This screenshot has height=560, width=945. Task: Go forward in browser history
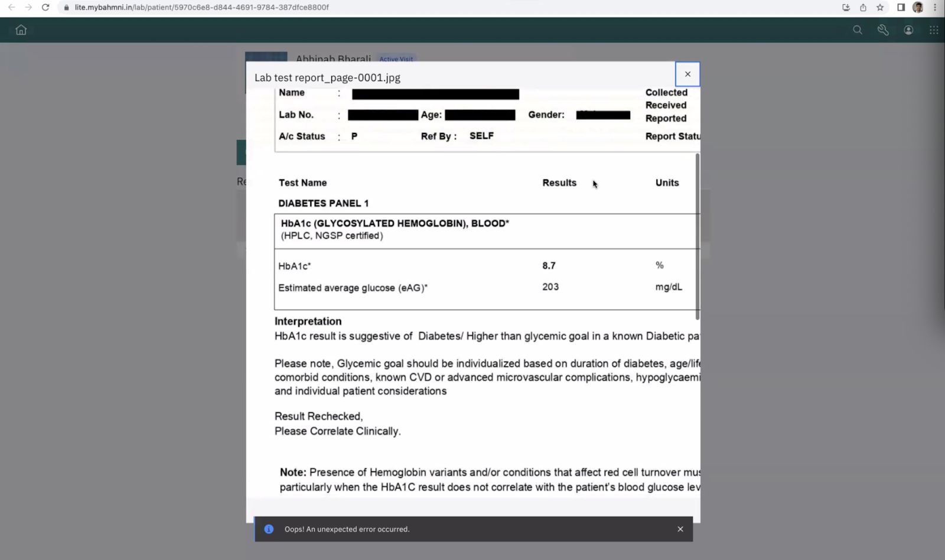28,7
